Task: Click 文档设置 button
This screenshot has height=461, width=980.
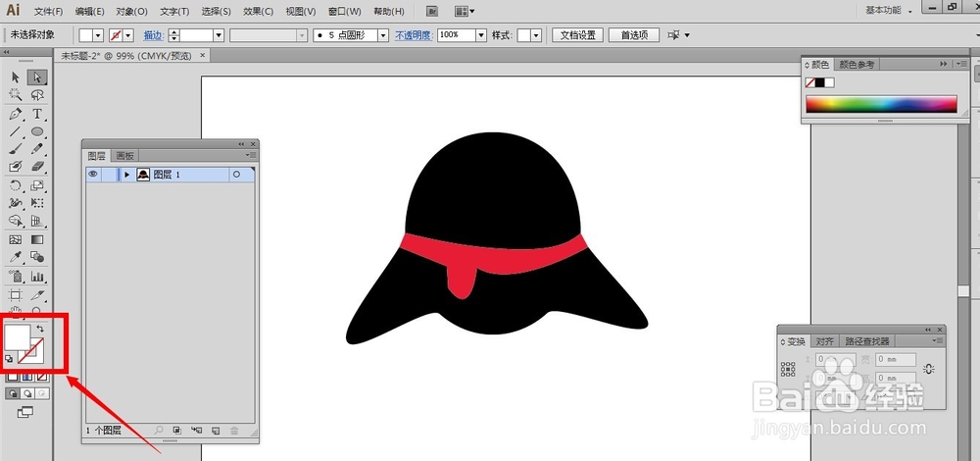Action: click(578, 35)
